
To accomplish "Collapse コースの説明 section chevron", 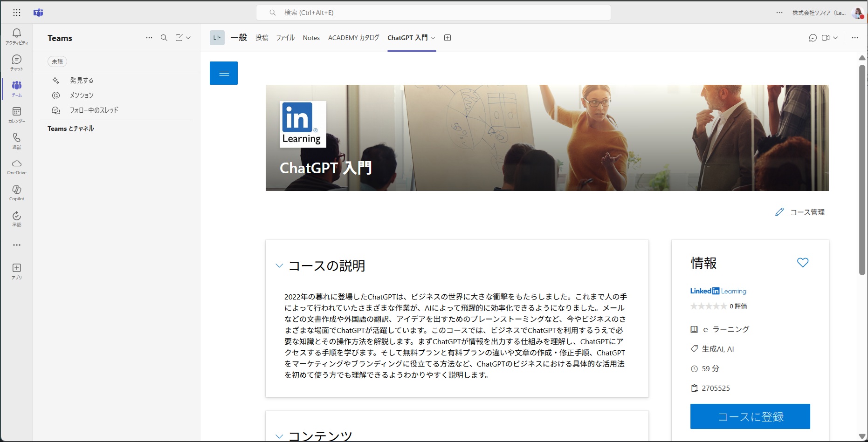I will coord(279,265).
